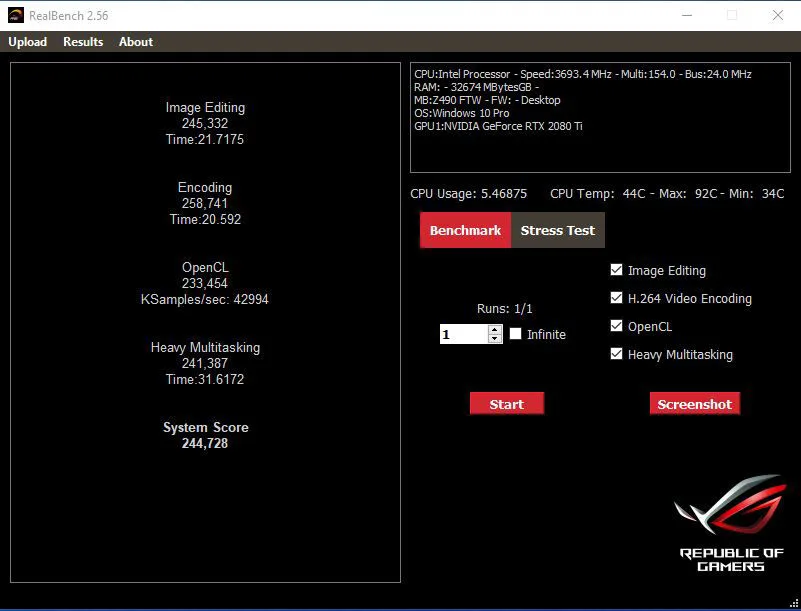
Task: Click the Time:21.7175 result
Action: [205, 139]
